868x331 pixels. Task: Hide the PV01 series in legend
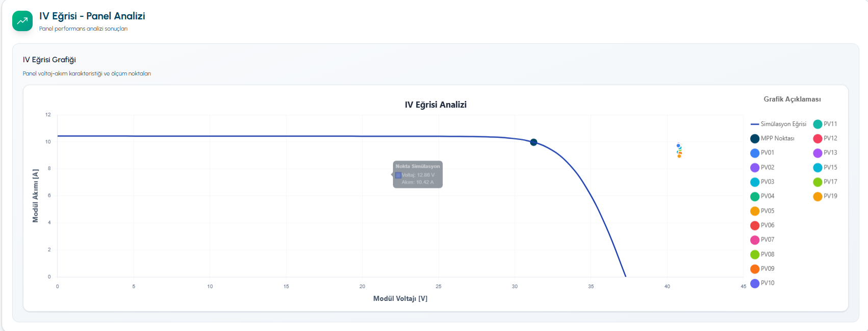762,152
